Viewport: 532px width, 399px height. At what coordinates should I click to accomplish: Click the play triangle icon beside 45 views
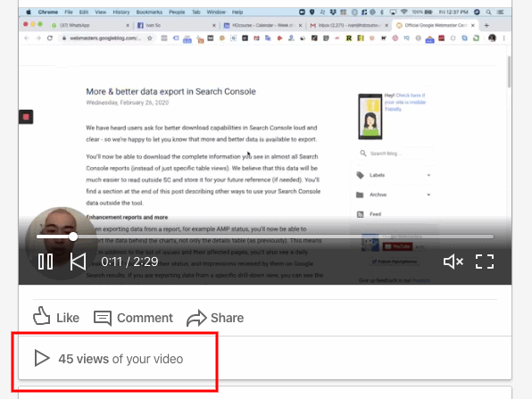pyautogui.click(x=42, y=358)
